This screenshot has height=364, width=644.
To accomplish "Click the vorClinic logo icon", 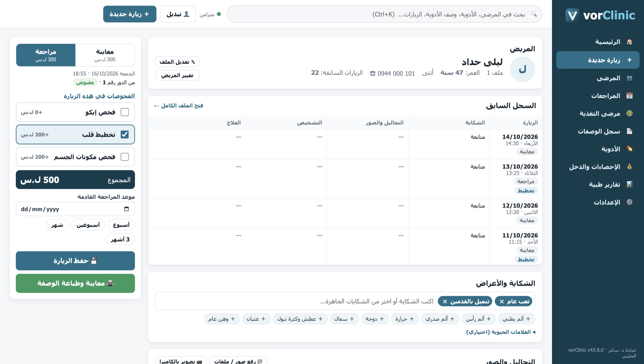I will (572, 15).
